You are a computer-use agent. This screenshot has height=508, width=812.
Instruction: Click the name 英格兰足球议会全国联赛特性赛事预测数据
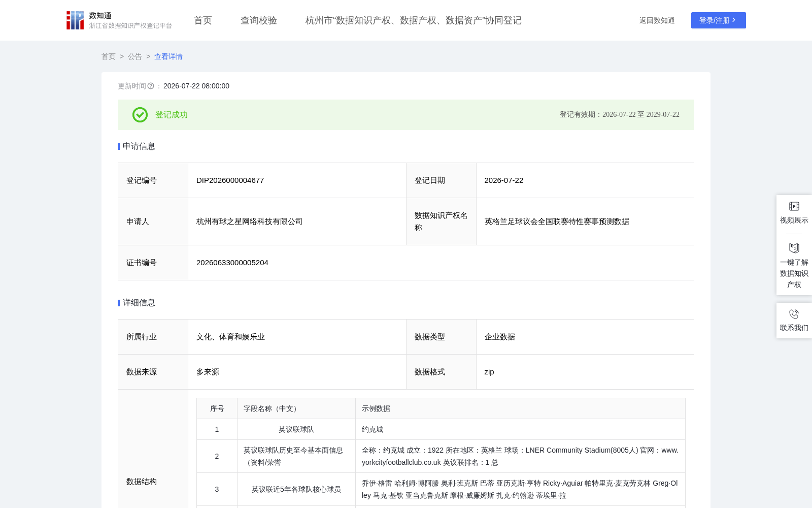coord(557,221)
